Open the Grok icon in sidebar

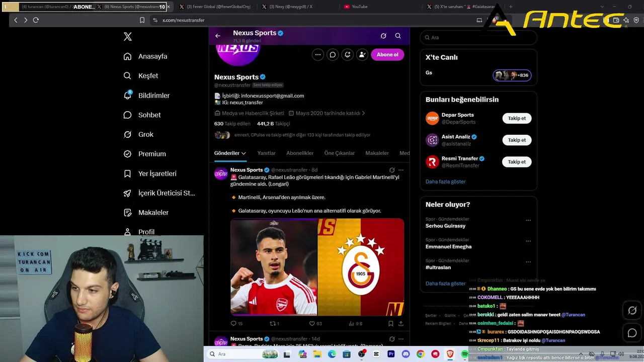tap(128, 134)
